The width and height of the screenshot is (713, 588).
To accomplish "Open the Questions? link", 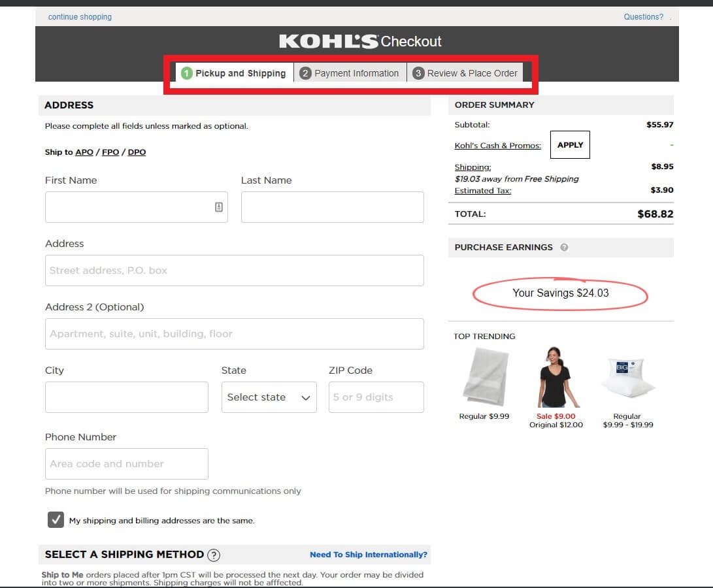I will coord(643,17).
